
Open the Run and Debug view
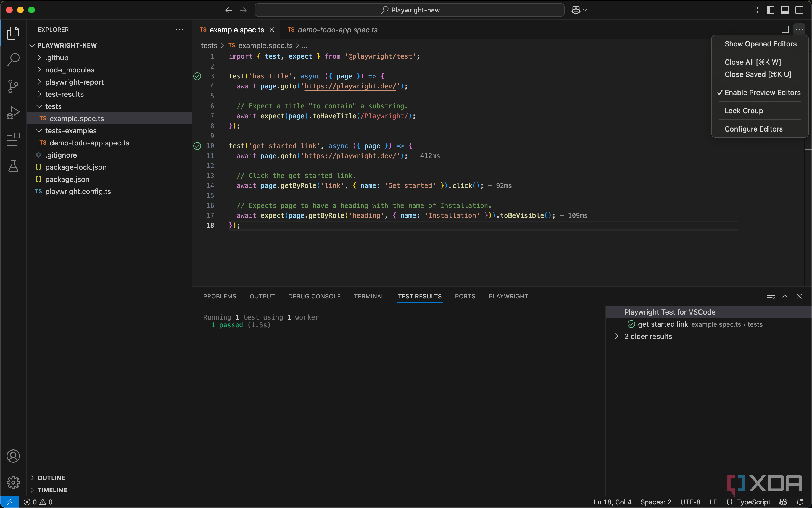coord(13,112)
